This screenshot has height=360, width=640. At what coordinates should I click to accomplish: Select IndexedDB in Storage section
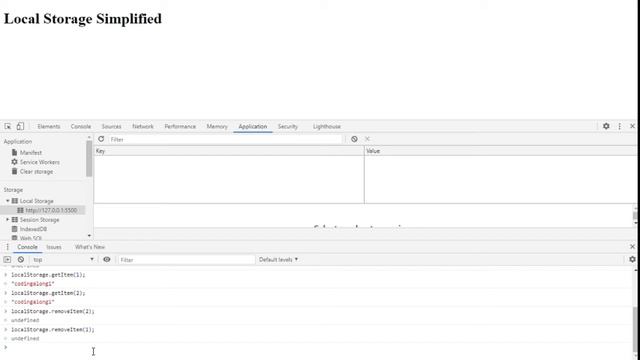coord(33,229)
